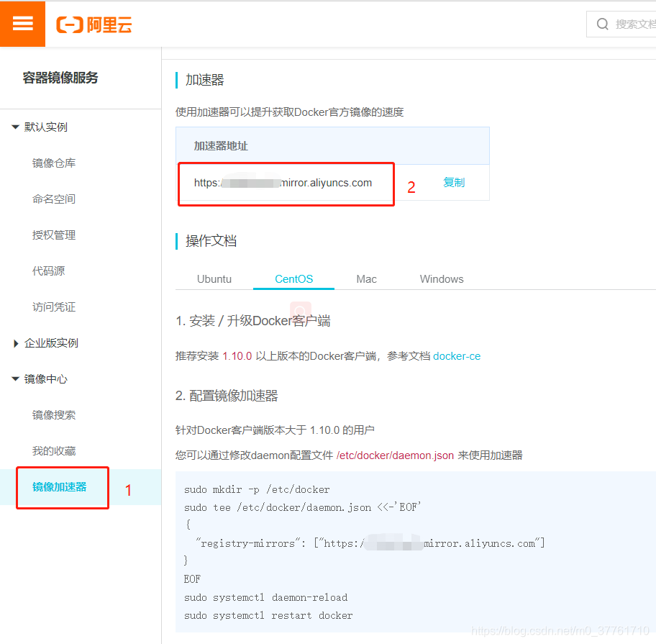Click the 加速器地址 header label

pyautogui.click(x=221, y=146)
